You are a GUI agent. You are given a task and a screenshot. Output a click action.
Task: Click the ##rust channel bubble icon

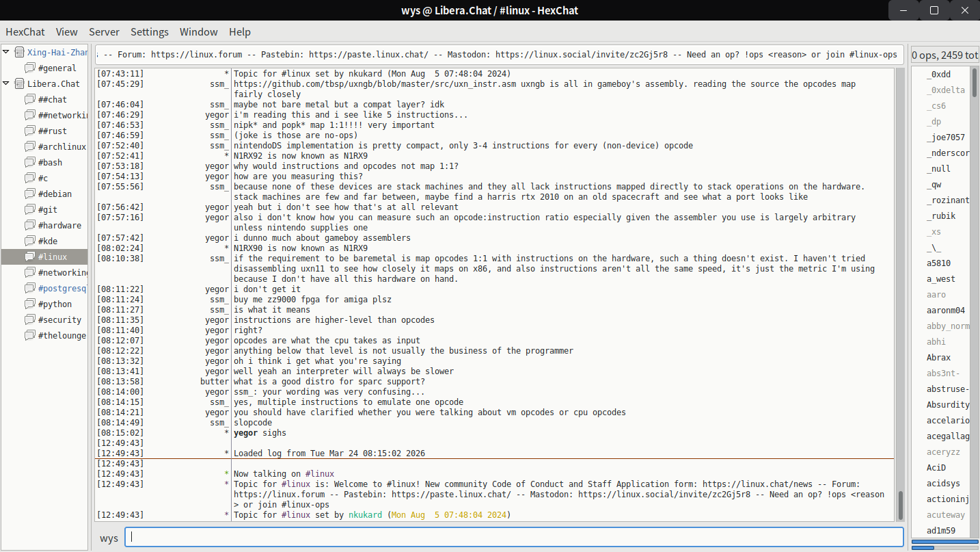(x=30, y=131)
